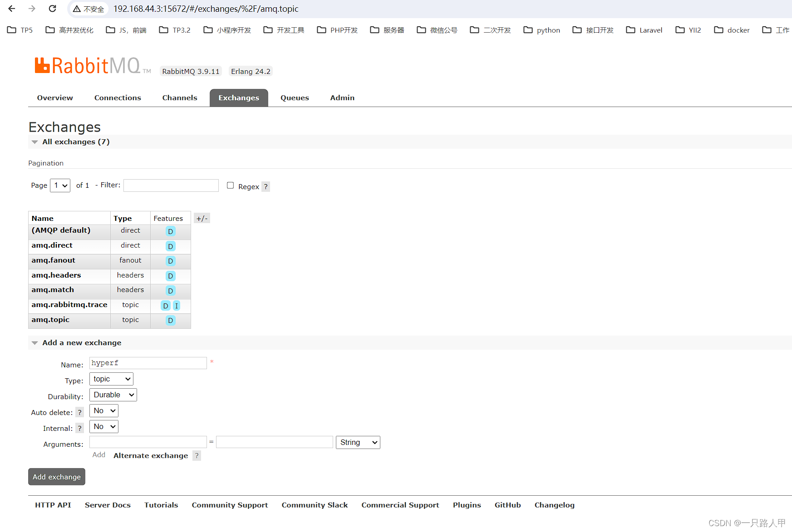Select the Exchanges tab
This screenshot has height=532, width=792.
tap(239, 98)
